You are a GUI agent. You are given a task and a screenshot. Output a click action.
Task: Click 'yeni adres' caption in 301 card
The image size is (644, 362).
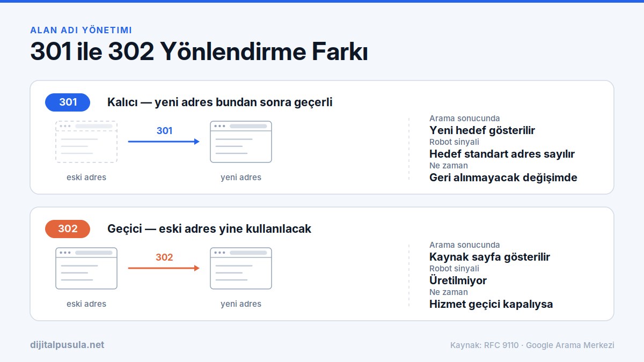click(x=241, y=177)
